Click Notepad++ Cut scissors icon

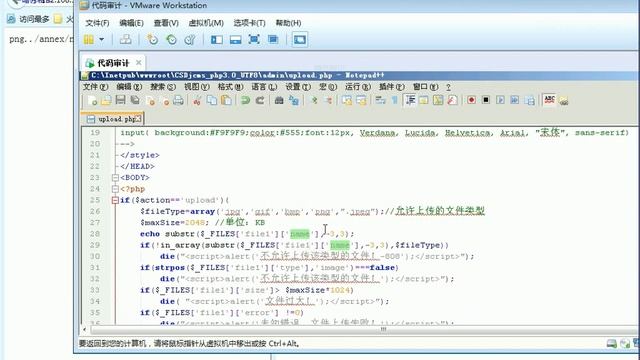pos(197,100)
